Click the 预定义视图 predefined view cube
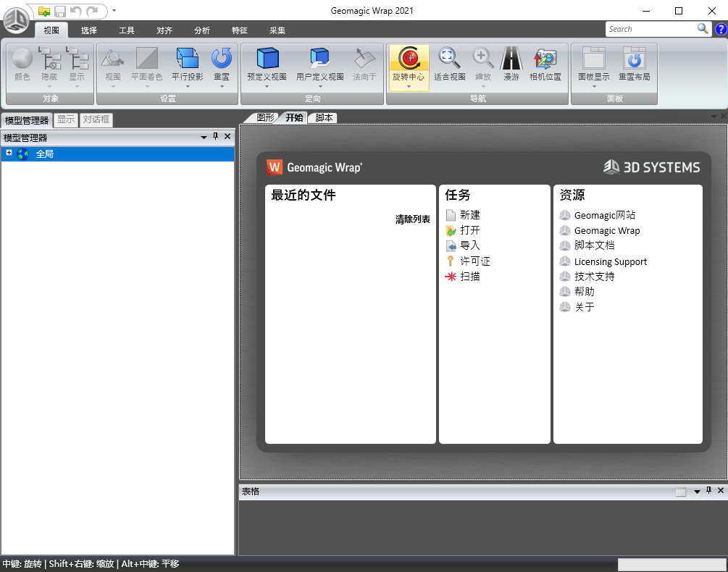 267,58
